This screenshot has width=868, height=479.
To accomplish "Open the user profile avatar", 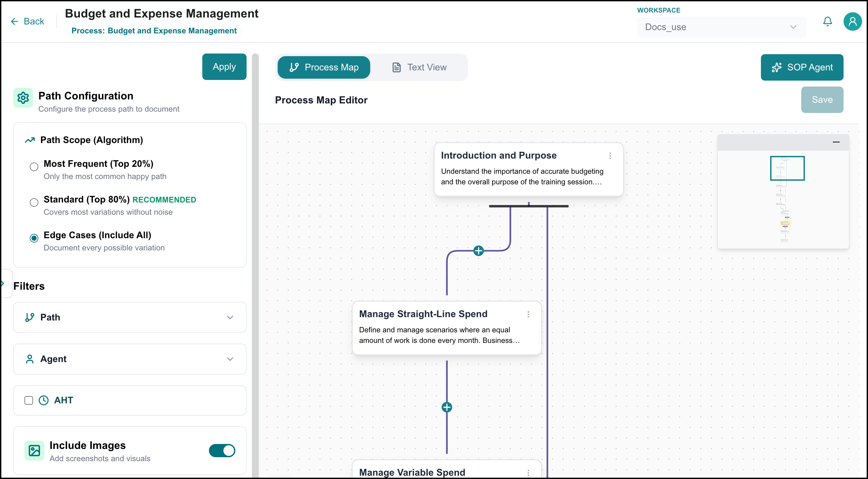I will click(x=852, y=21).
